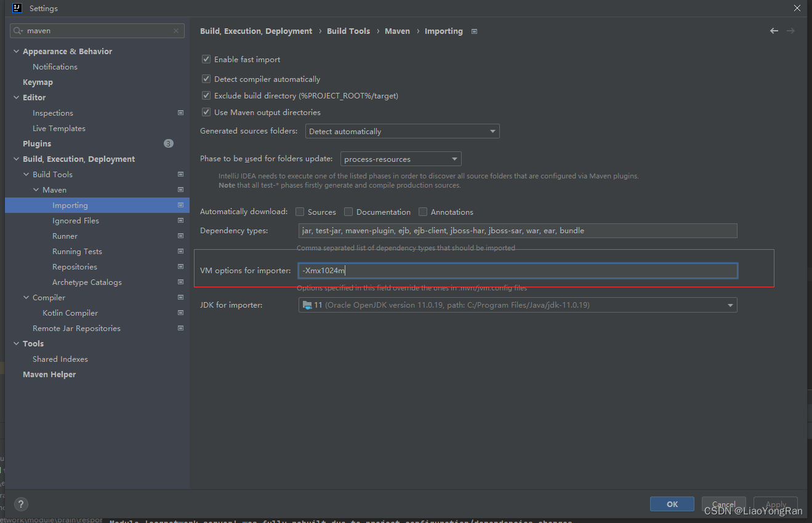
Task: Click project icon on the Runner row
Action: tap(180, 236)
